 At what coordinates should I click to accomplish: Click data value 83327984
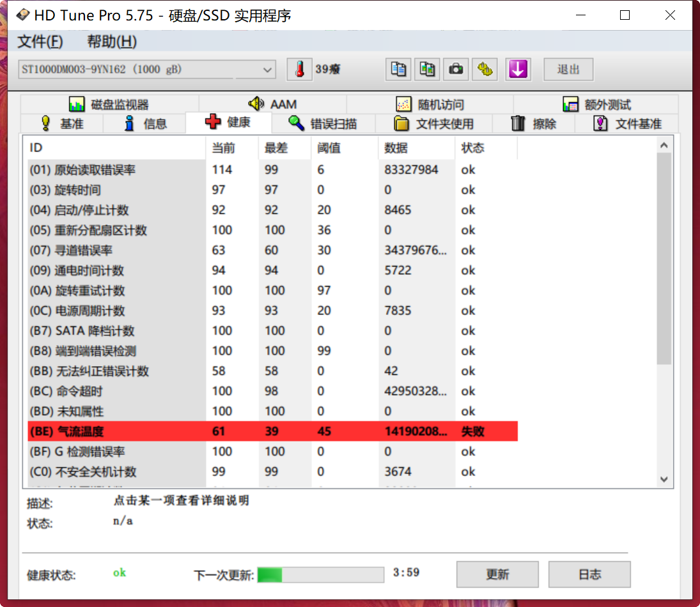tap(411, 169)
